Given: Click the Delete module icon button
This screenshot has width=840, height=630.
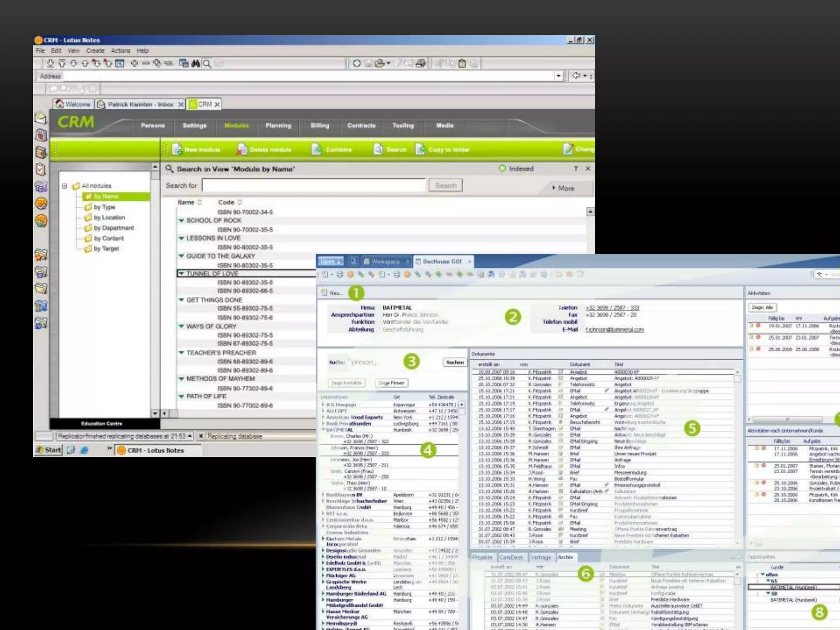Looking at the screenshot, I should [242, 150].
